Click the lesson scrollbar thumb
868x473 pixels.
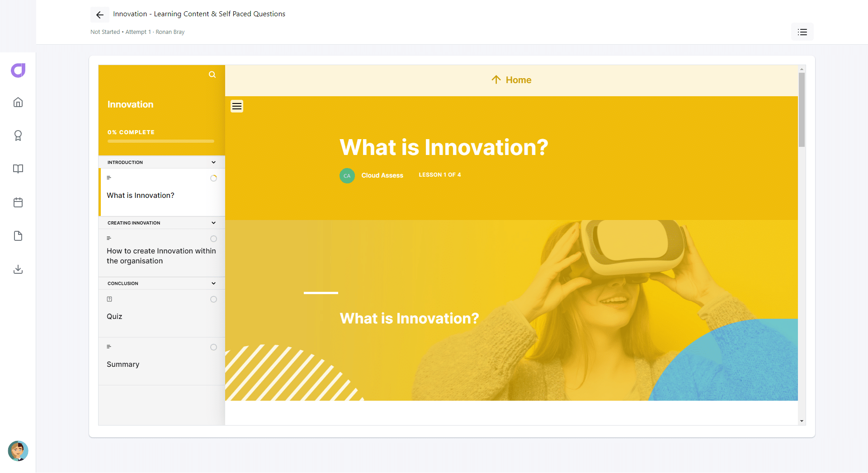(x=802, y=110)
